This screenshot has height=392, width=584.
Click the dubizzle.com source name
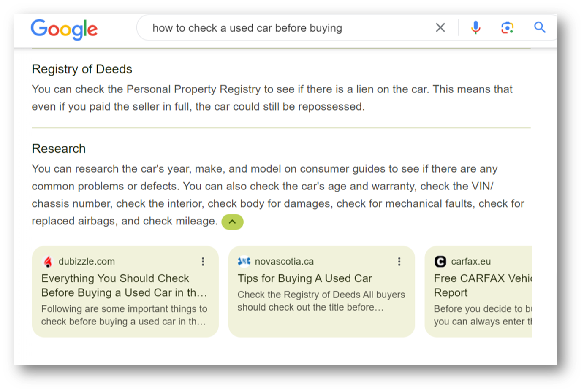87,262
